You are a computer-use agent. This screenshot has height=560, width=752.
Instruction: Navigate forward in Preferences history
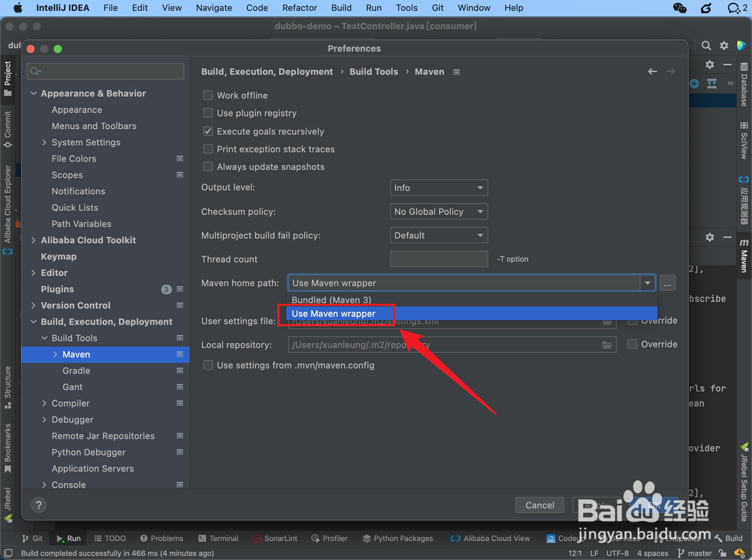670,71
